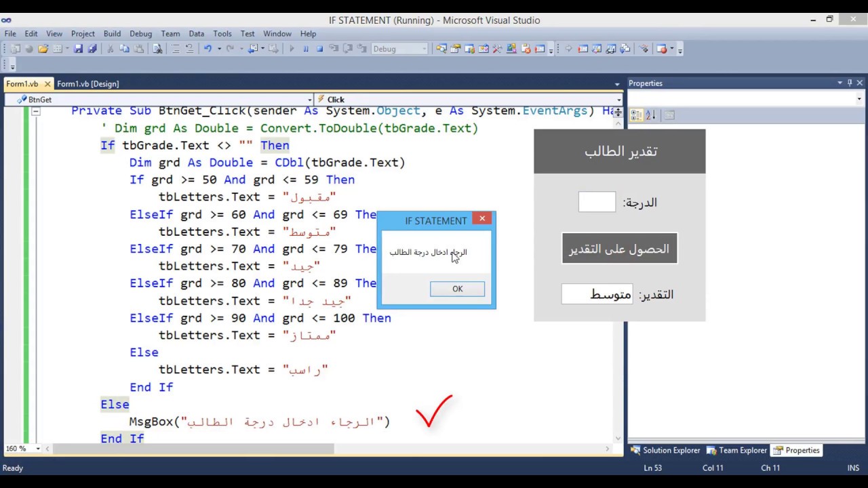This screenshot has width=868, height=488.
Task: Click the Open File folder icon
Action: tap(43, 49)
